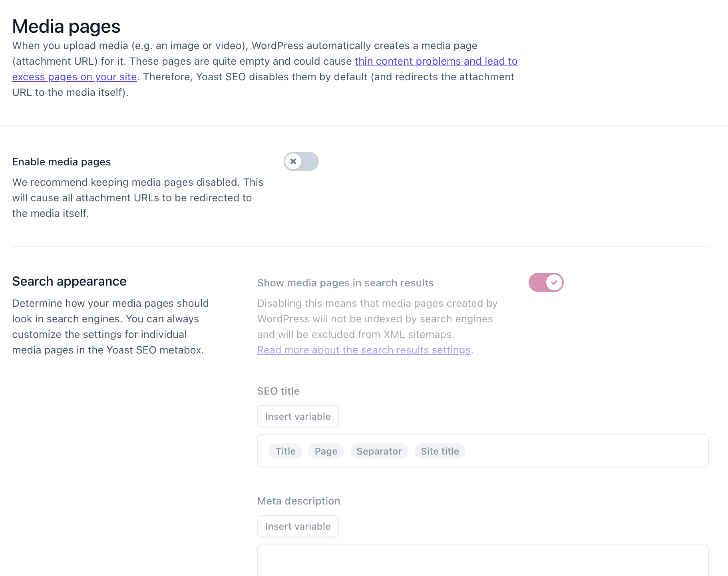Click the X icon inside the disabled media pages toggle
728x576 pixels.
(x=294, y=161)
